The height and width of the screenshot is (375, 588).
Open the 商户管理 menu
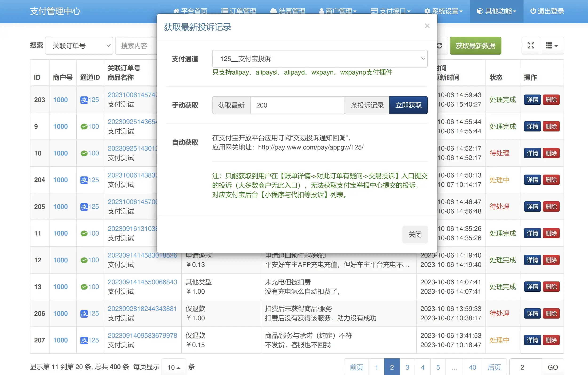pyautogui.click(x=338, y=11)
